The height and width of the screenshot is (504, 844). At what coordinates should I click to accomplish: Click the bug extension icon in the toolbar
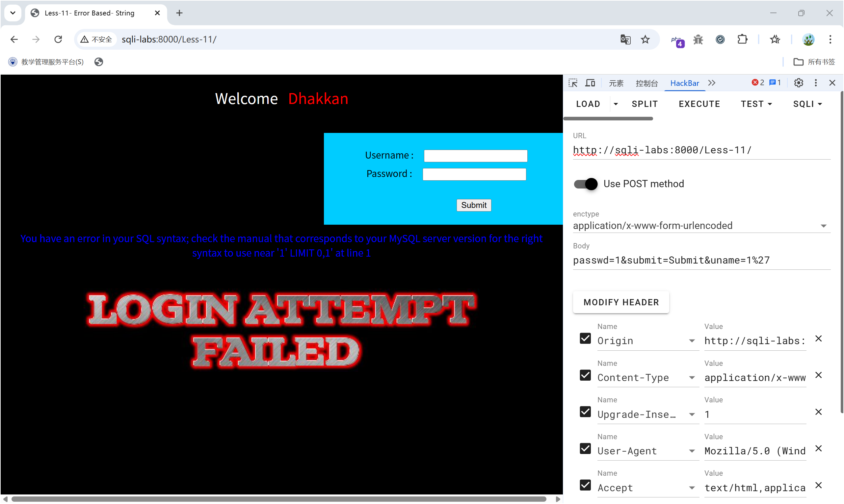tap(698, 39)
